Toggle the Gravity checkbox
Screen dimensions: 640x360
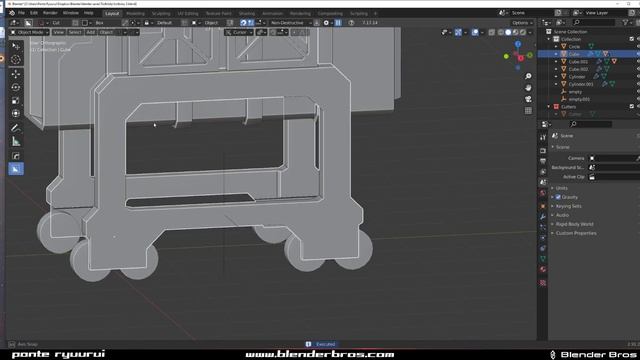(x=558, y=197)
